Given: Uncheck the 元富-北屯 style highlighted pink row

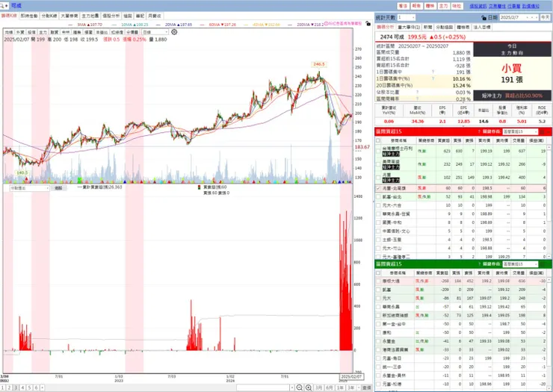Looking at the screenshot, I should pos(378,188).
